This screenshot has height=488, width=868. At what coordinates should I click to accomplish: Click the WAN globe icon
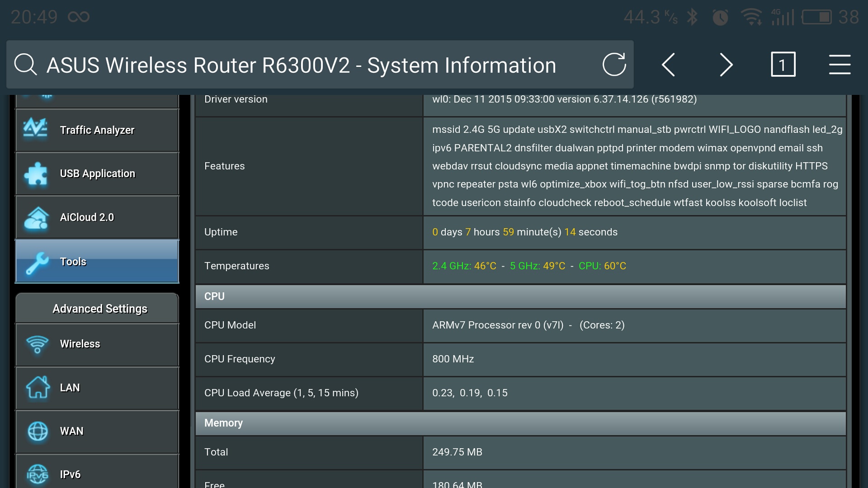[x=38, y=431]
